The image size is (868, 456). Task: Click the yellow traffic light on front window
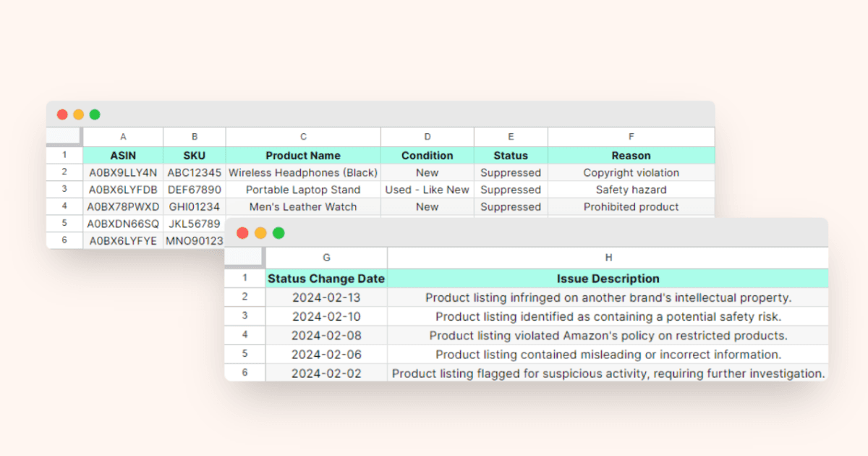(260, 233)
